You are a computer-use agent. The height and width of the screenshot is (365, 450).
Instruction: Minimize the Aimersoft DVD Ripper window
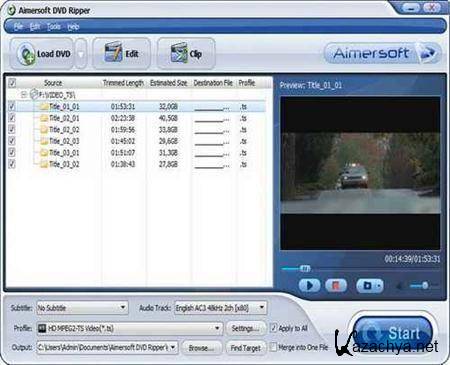click(x=410, y=7)
